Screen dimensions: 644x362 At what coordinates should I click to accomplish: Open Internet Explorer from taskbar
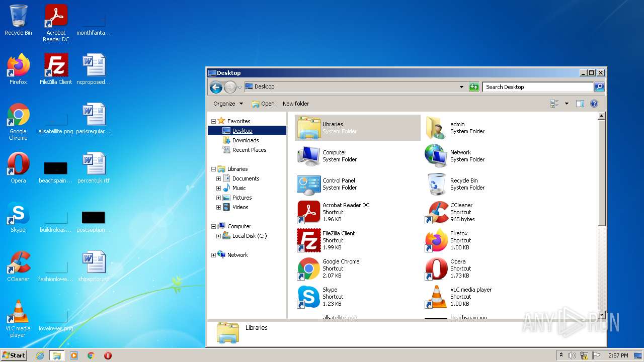(40, 355)
